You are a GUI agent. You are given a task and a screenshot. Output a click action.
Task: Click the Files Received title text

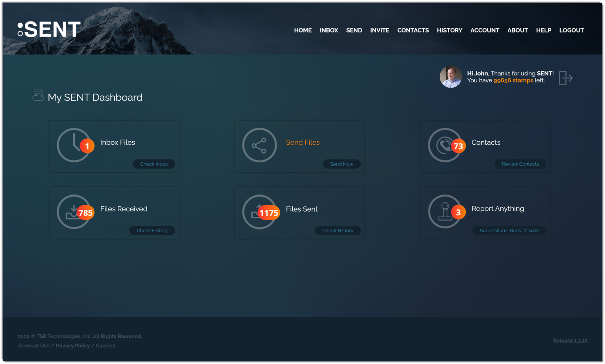124,209
